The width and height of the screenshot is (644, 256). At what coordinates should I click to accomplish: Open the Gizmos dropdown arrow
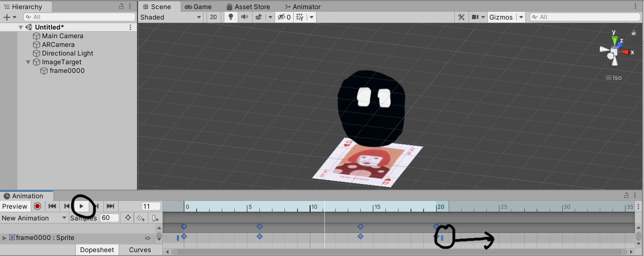521,17
